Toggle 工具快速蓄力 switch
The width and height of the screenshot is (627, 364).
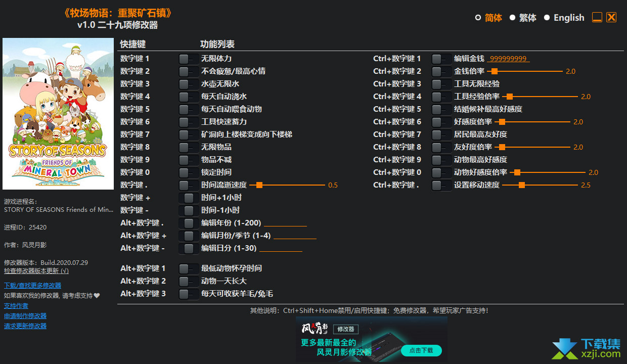click(189, 122)
